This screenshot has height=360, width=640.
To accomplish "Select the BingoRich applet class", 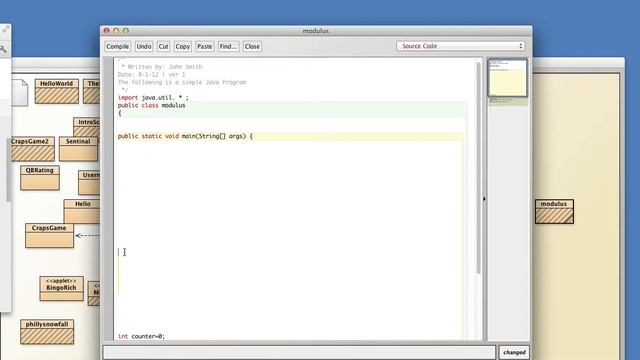I will (x=61, y=289).
